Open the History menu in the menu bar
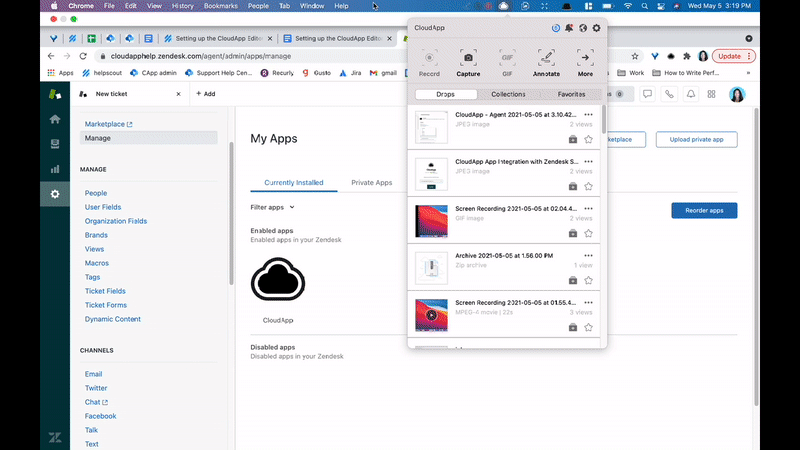Viewport: 800px width, 450px height. 183,6
